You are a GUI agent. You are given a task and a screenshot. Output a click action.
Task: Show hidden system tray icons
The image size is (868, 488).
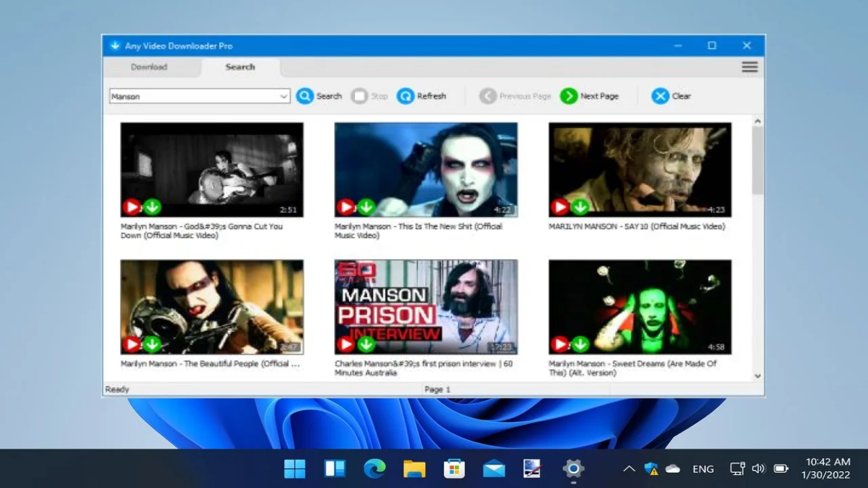tap(629, 468)
